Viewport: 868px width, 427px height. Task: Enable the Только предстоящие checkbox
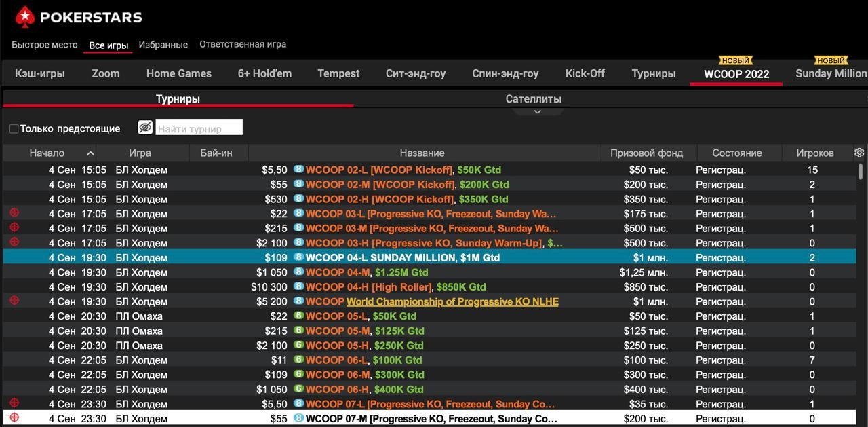[x=14, y=128]
